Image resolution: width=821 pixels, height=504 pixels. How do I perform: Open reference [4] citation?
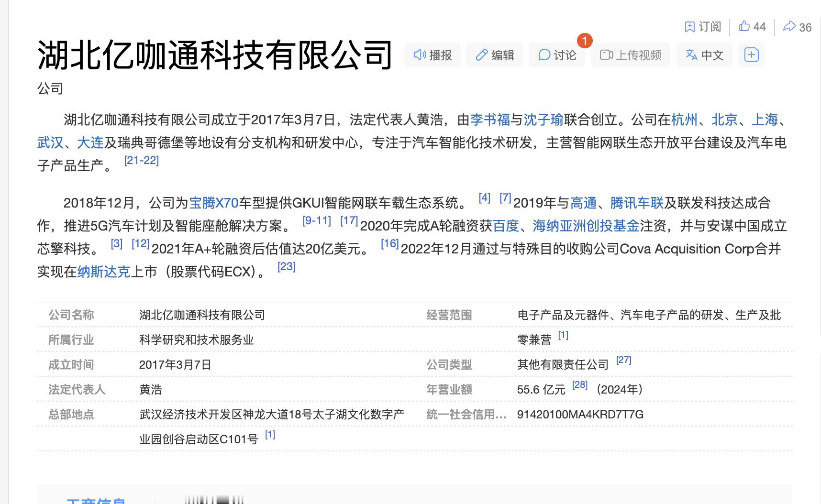[485, 198]
